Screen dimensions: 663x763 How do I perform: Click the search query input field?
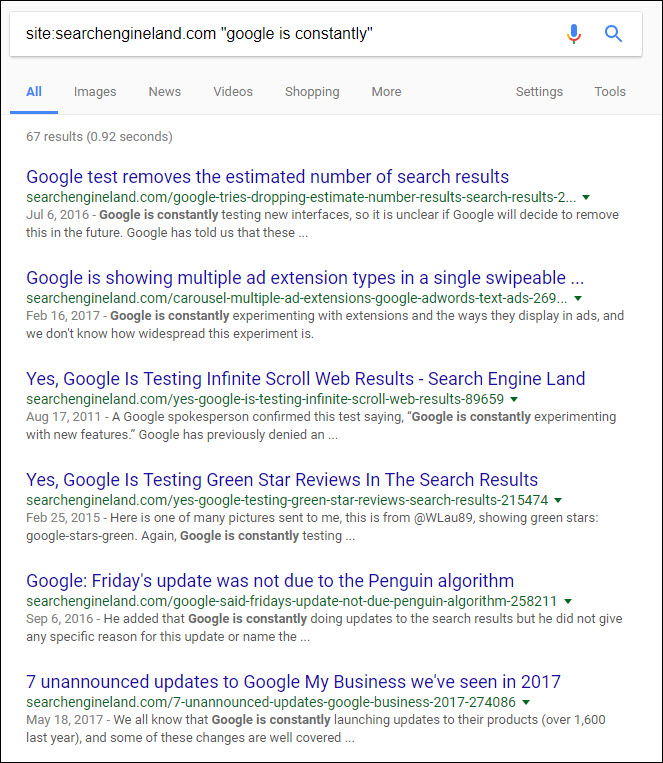click(x=280, y=34)
